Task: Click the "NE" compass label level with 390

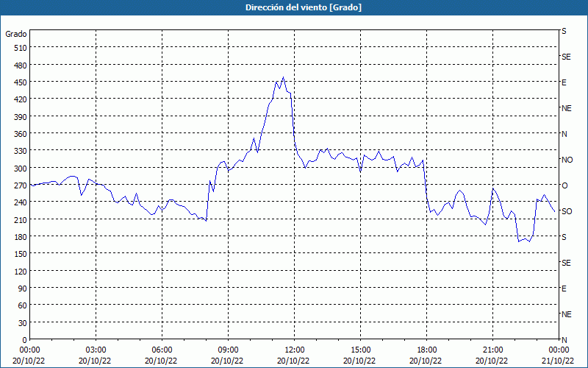Action: point(566,108)
